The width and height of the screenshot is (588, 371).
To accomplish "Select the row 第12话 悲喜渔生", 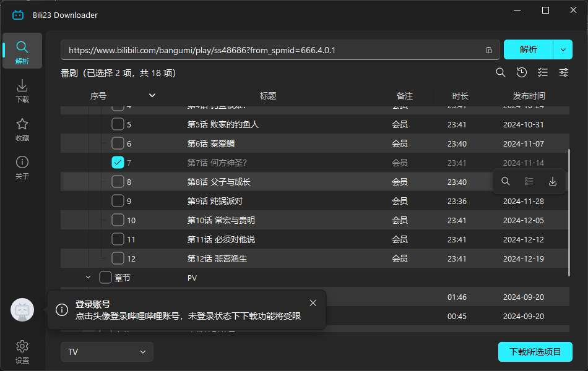I will click(x=315, y=258).
